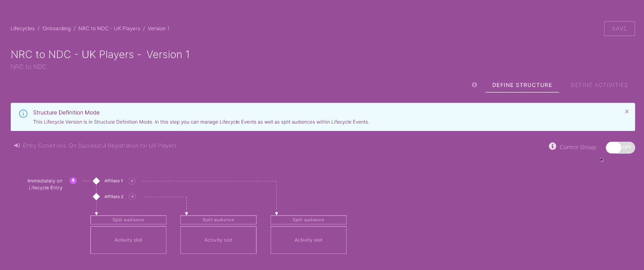The height and width of the screenshot is (270, 644).
Task: Select the middle Activity slot box
Action: pos(218,240)
